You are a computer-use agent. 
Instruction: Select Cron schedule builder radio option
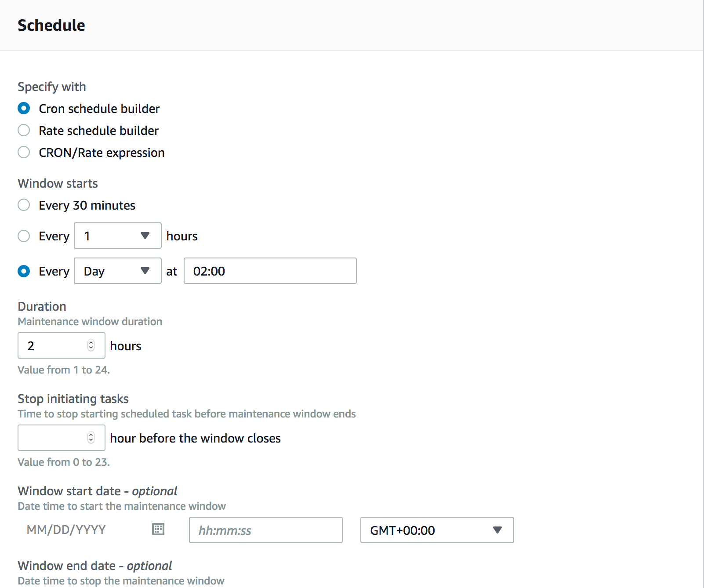coord(24,108)
